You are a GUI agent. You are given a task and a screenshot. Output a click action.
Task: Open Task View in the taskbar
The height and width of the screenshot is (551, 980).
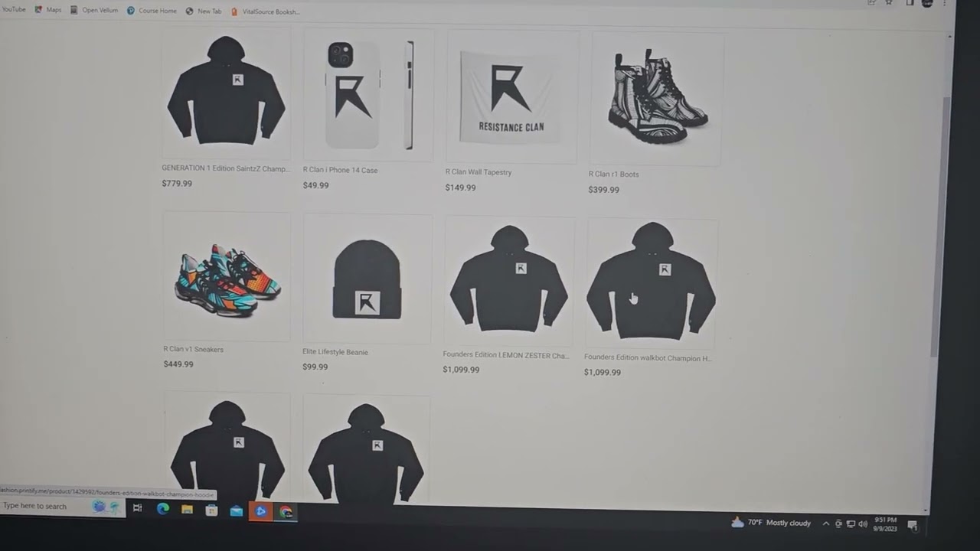pyautogui.click(x=137, y=508)
